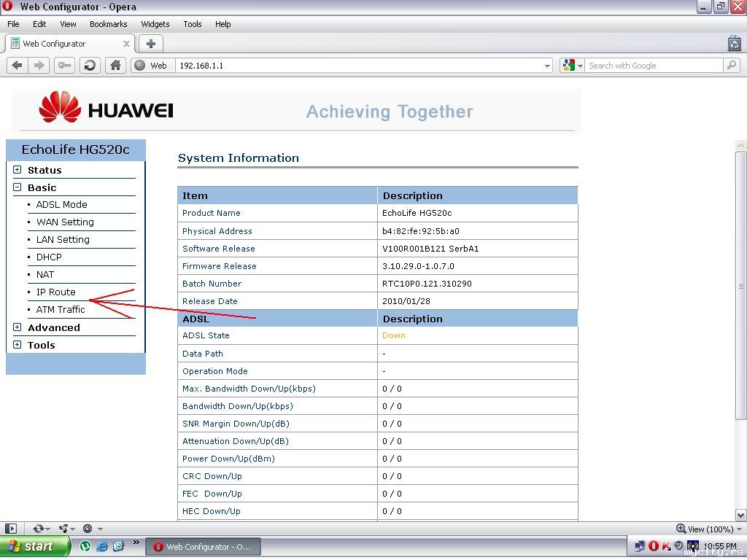
Task: Open the NAT page
Action: coord(45,275)
